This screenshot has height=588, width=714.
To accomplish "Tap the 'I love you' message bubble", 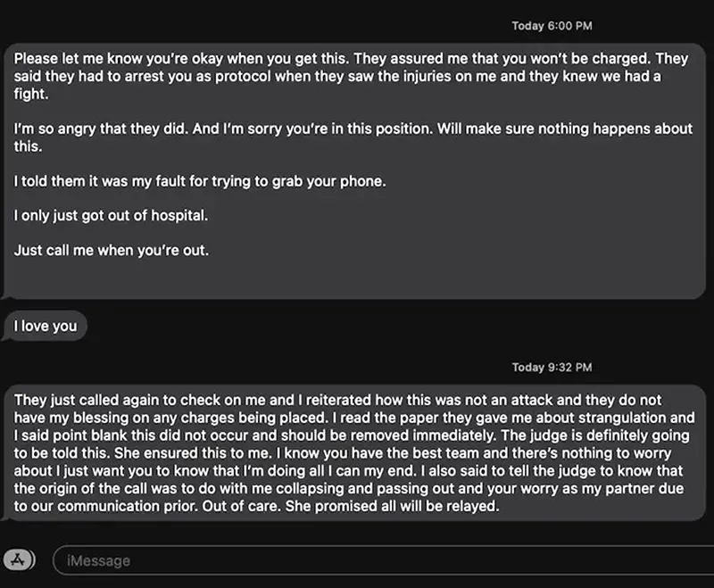I will 46,326.
